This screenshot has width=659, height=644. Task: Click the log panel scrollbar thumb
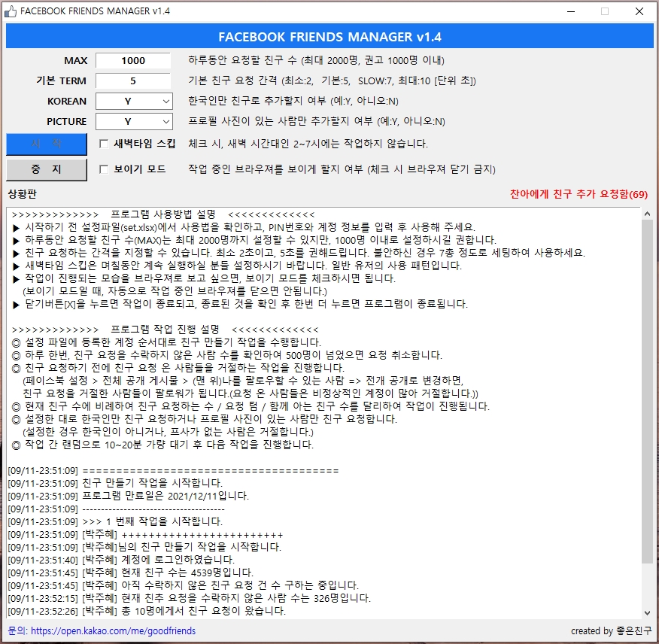pyautogui.click(x=647, y=391)
